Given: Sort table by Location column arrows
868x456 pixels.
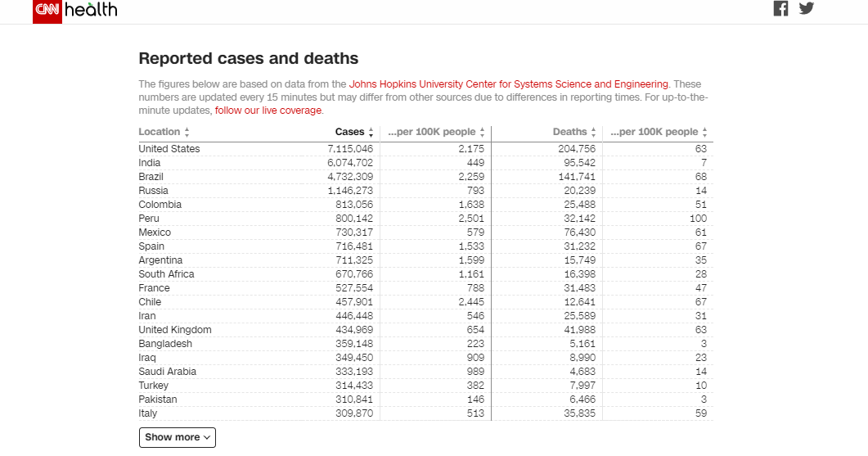Looking at the screenshot, I should click(x=187, y=132).
